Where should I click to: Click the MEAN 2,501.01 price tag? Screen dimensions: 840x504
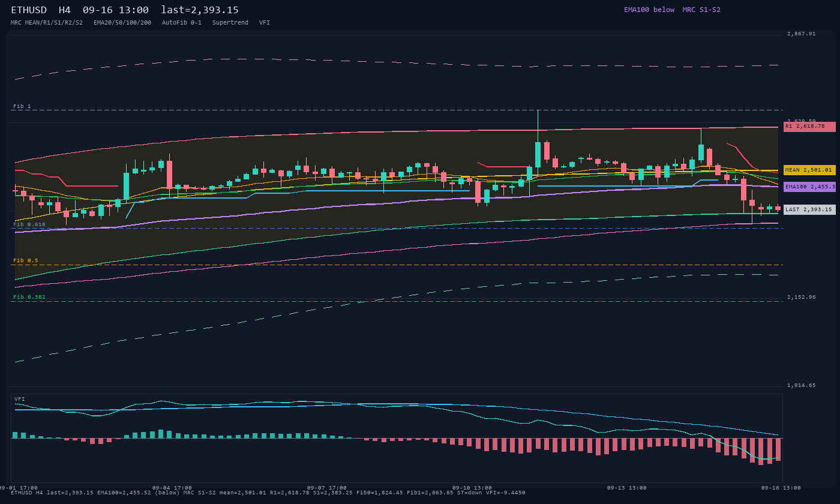809,170
